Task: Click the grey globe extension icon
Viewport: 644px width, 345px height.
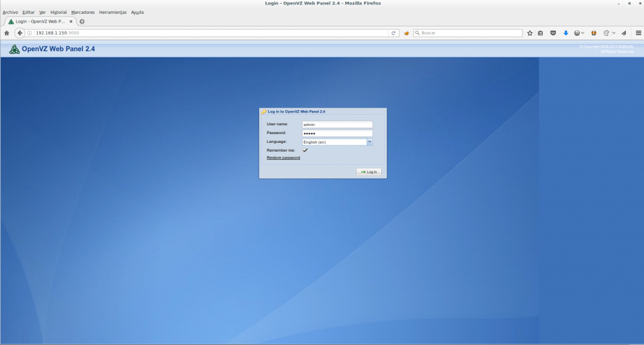Action: click(x=577, y=33)
